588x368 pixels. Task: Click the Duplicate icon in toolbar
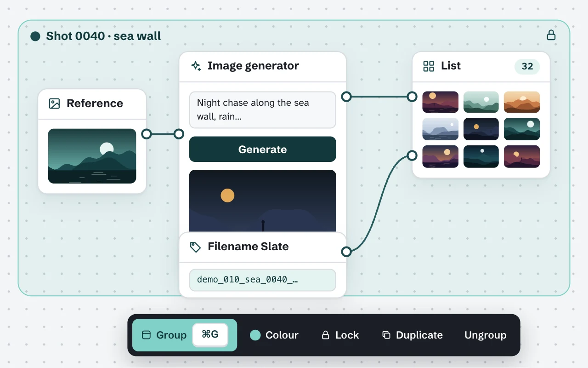[x=386, y=335]
